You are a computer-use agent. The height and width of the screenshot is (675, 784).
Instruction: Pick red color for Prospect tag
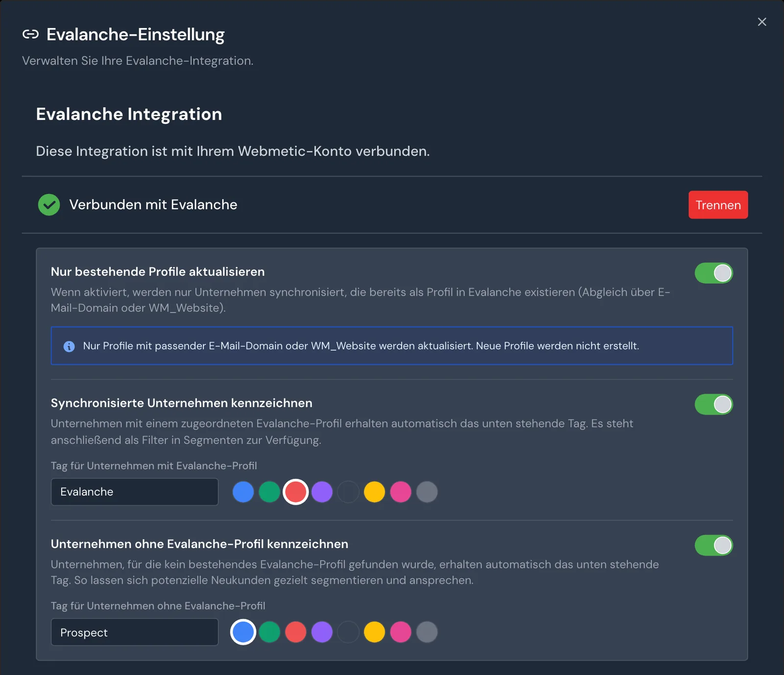(295, 632)
